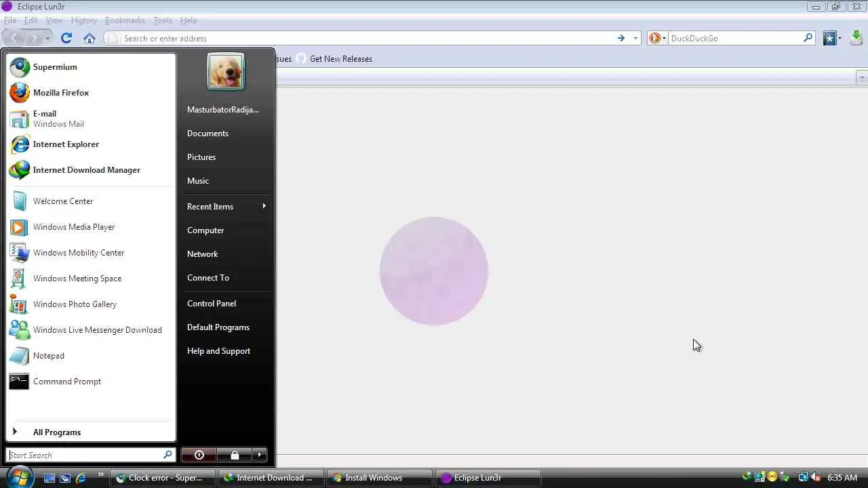Open the Help menu

[189, 20]
